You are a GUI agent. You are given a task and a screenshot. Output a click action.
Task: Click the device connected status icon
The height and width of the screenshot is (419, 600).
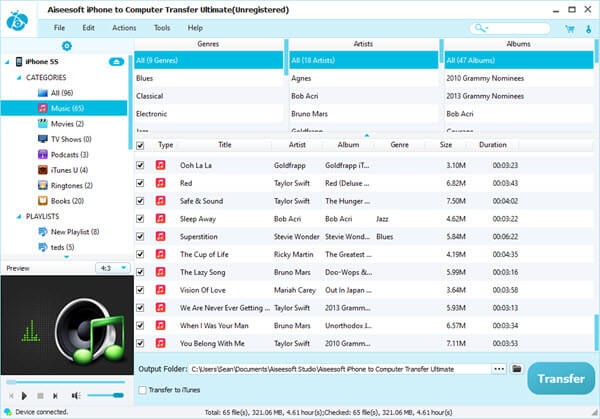pyautogui.click(x=8, y=412)
